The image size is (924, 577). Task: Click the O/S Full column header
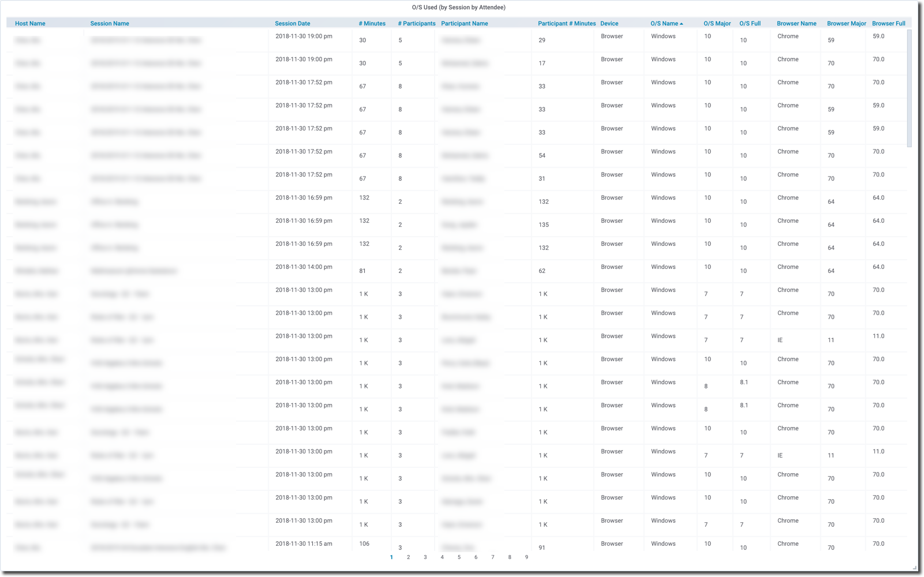tap(750, 24)
